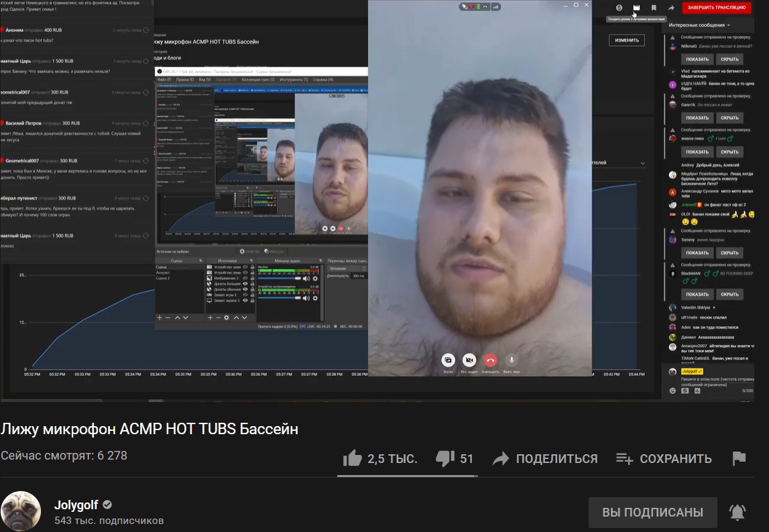This screenshot has width=769, height=532.
Task: Open Устройство воспроизведения gear settings
Action: coord(315,298)
